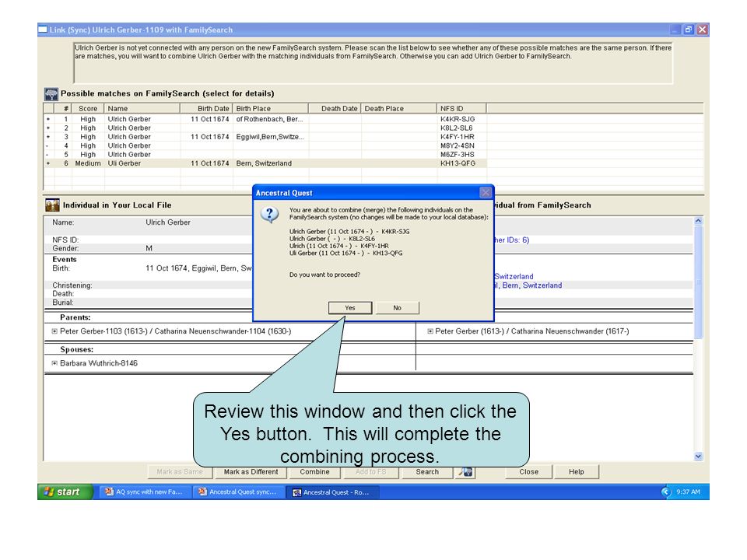The image size is (747, 560).
Task: Click the # column header
Action: coord(63,109)
